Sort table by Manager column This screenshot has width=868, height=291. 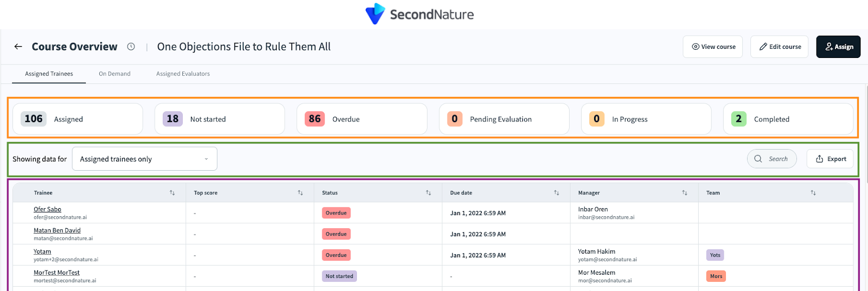[x=684, y=193]
